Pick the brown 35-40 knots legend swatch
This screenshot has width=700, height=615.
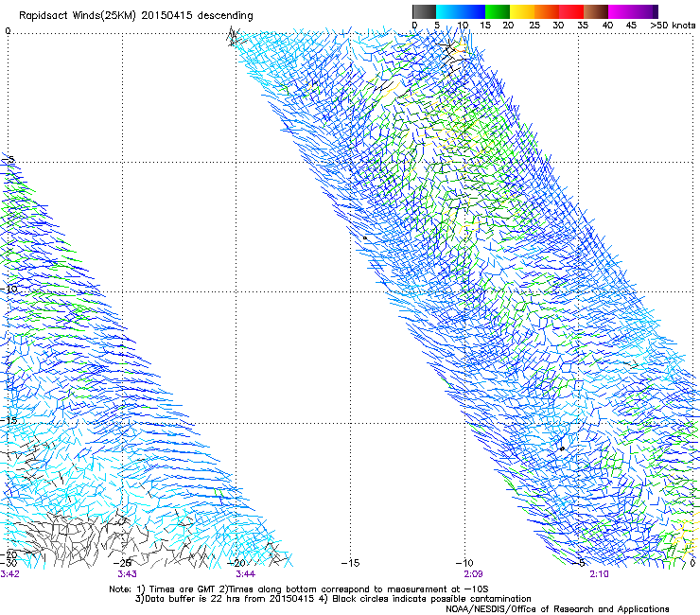click(x=596, y=11)
